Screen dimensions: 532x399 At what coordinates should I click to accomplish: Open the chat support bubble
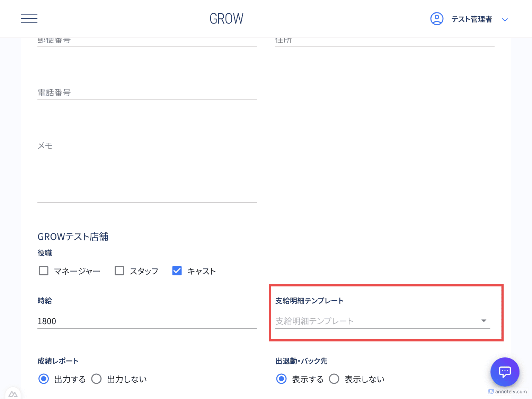tap(505, 372)
